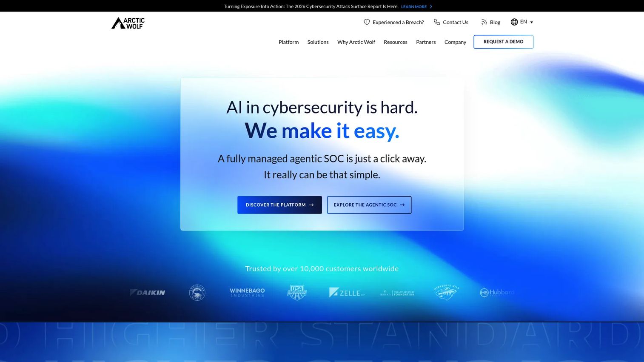Screen dimensions: 644x362
Task: Click the Daikin customer logo
Action: pyautogui.click(x=147, y=292)
